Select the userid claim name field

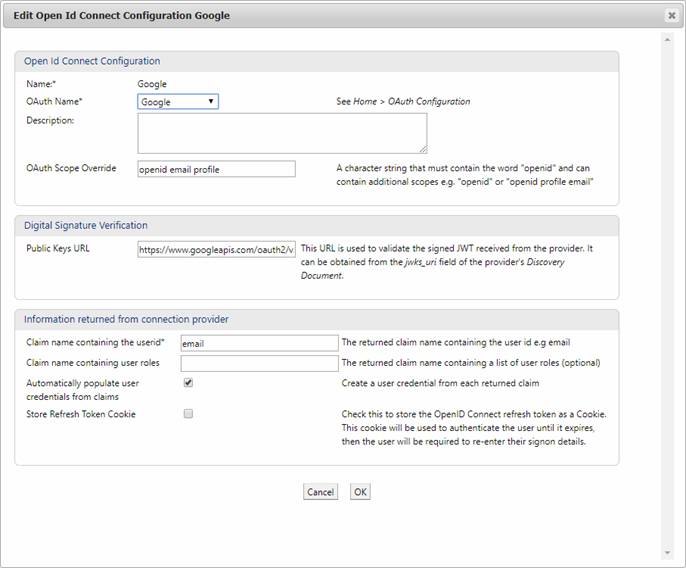pos(259,343)
